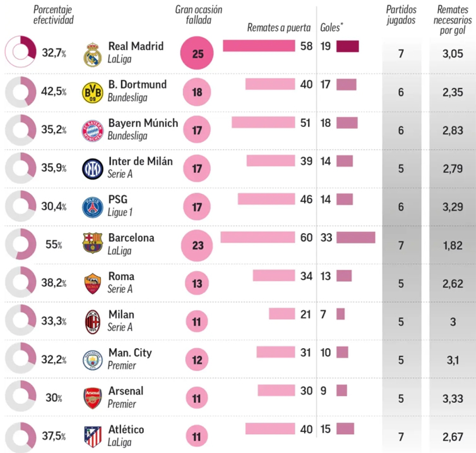Click the Partidos jugados column header

(x=401, y=15)
